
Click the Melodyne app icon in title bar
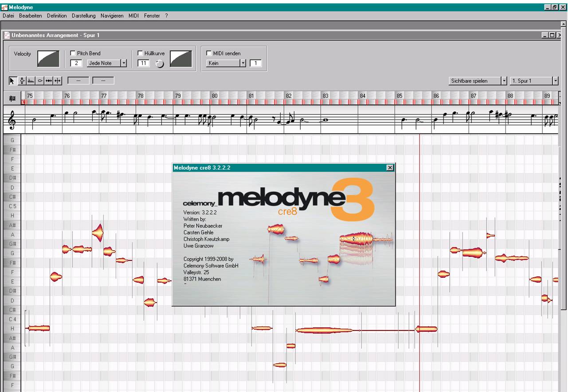click(4, 7)
